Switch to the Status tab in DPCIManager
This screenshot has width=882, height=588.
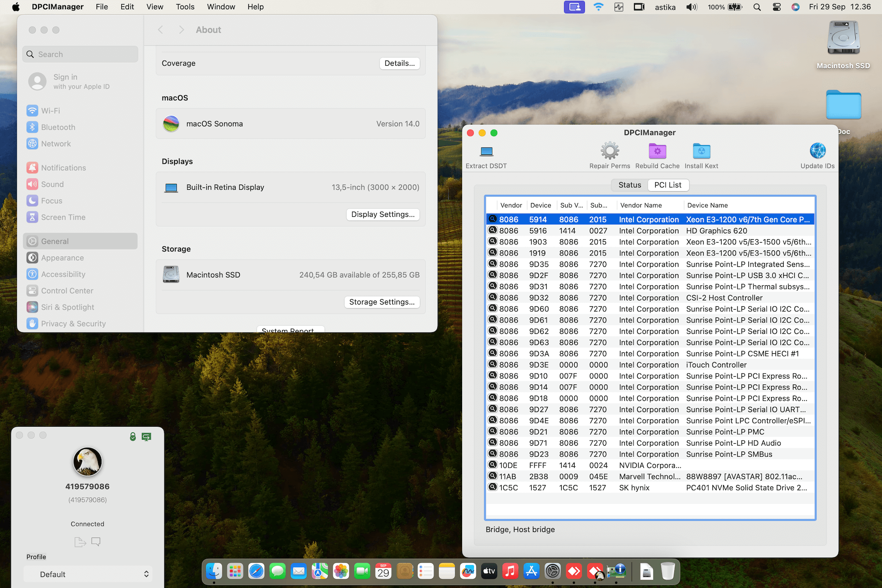click(629, 185)
